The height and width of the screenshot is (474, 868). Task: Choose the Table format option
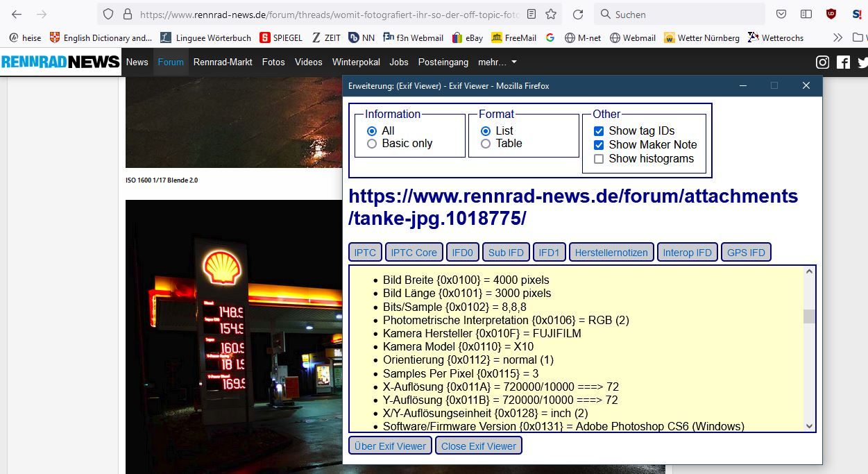click(x=486, y=144)
